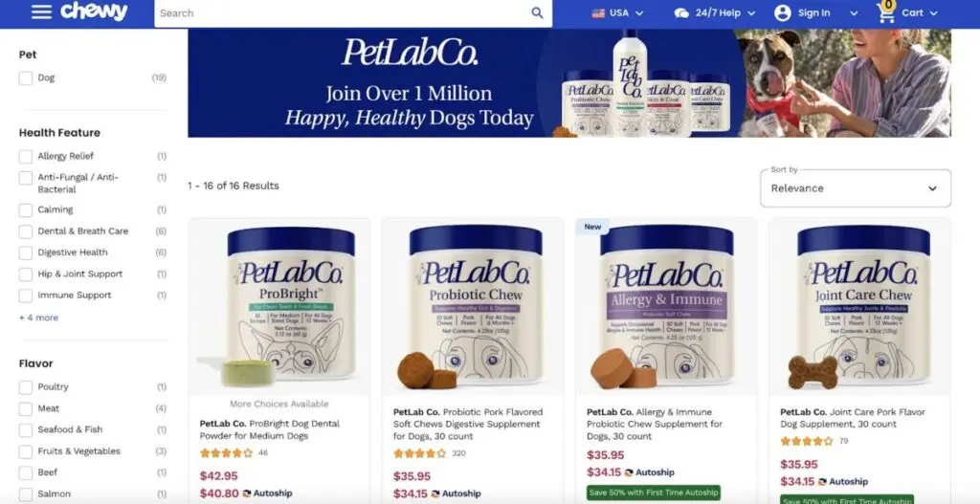This screenshot has width=980, height=504.
Task: Click the Chewy logo
Action: 94,11
